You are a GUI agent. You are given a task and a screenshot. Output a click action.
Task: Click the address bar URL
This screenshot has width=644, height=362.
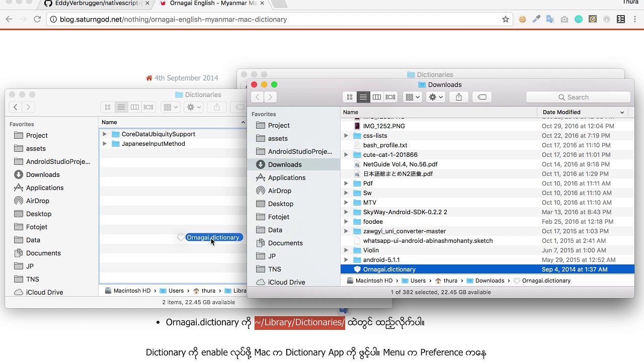(173, 19)
